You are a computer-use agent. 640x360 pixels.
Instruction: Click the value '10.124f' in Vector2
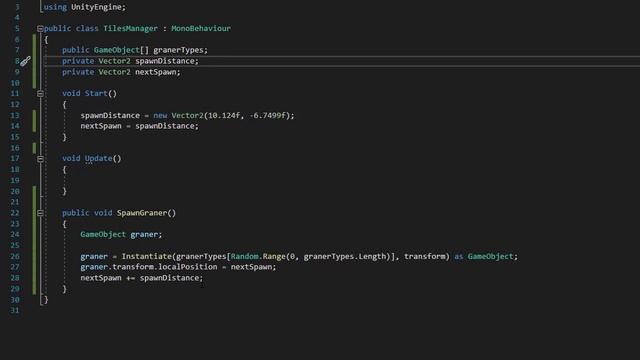(x=224, y=115)
